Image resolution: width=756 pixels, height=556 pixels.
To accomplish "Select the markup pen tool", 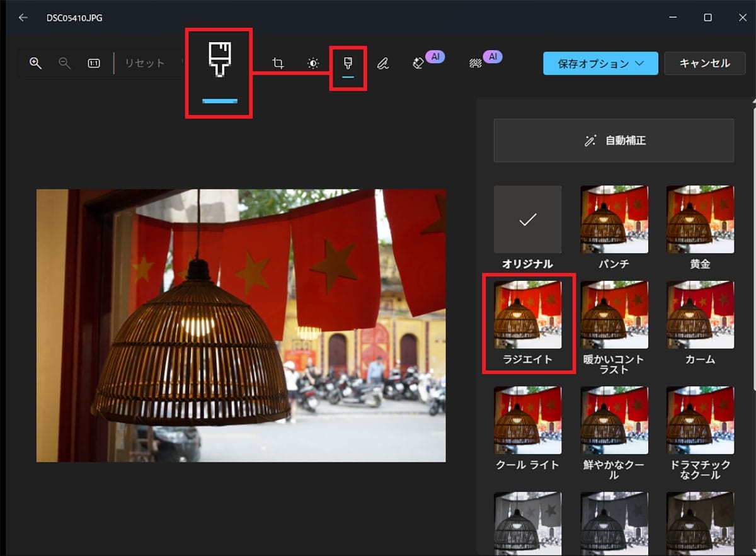I will pyautogui.click(x=383, y=63).
